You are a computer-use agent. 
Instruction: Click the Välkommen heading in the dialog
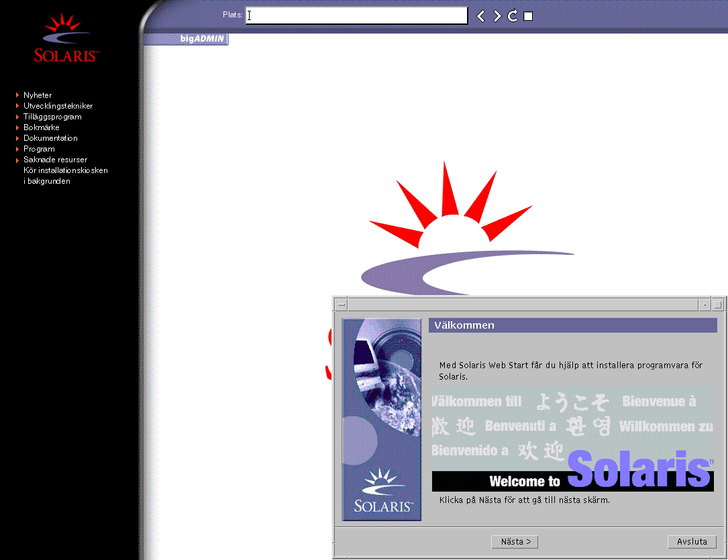464,325
